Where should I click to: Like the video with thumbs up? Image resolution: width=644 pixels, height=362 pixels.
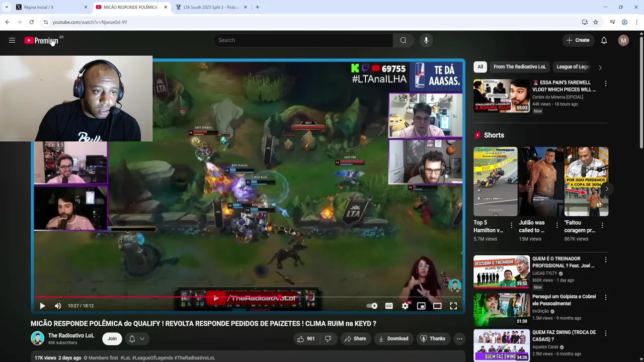[306, 339]
